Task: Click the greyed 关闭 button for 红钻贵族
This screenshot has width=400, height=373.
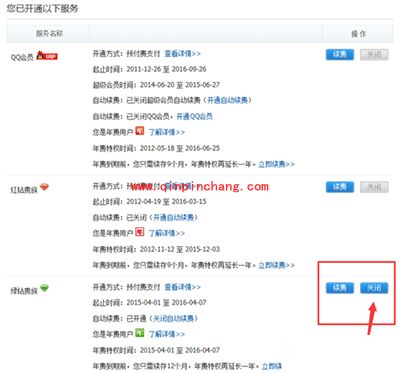Action: click(374, 187)
